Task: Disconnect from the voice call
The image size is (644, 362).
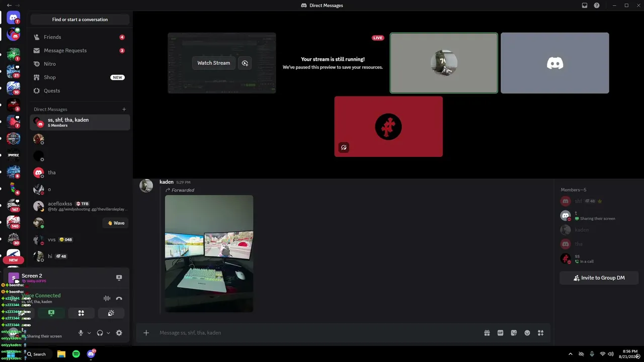Action: click(x=119, y=299)
